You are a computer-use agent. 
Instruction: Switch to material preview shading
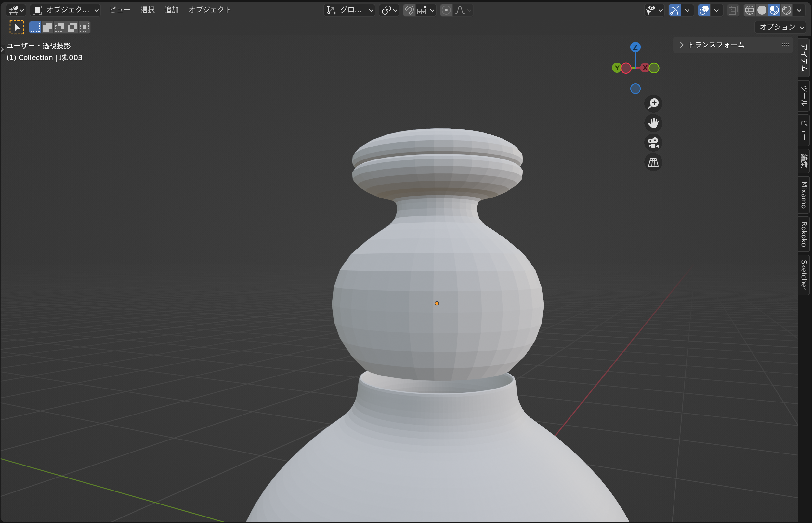pos(774,10)
